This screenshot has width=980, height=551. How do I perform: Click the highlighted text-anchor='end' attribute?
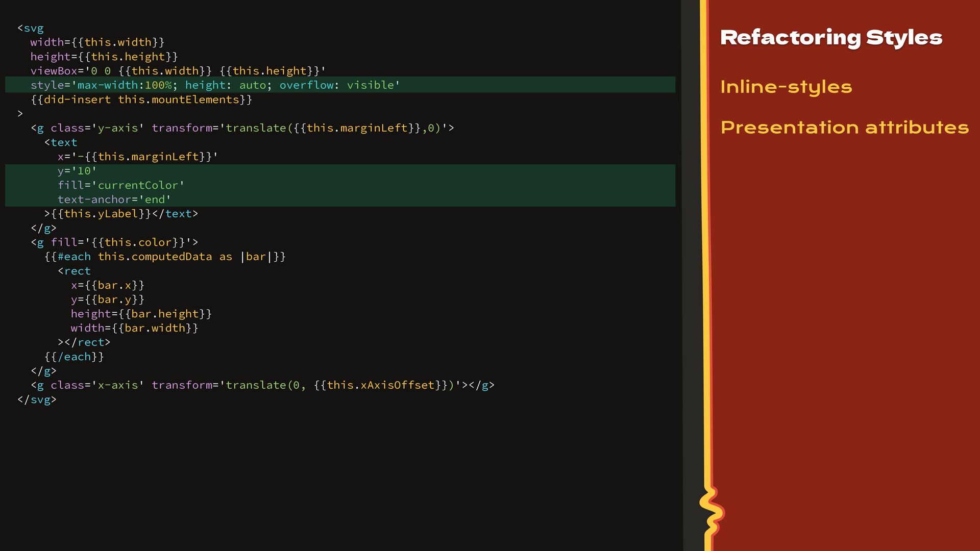(x=114, y=199)
